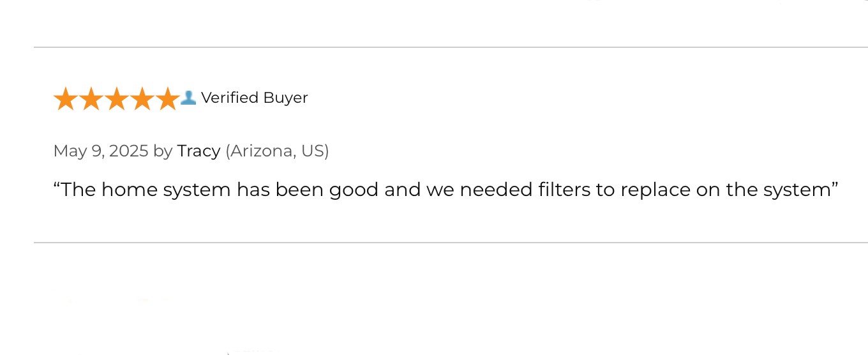868x355 pixels.
Task: Click the fourth orange rating star
Action: [142, 99]
